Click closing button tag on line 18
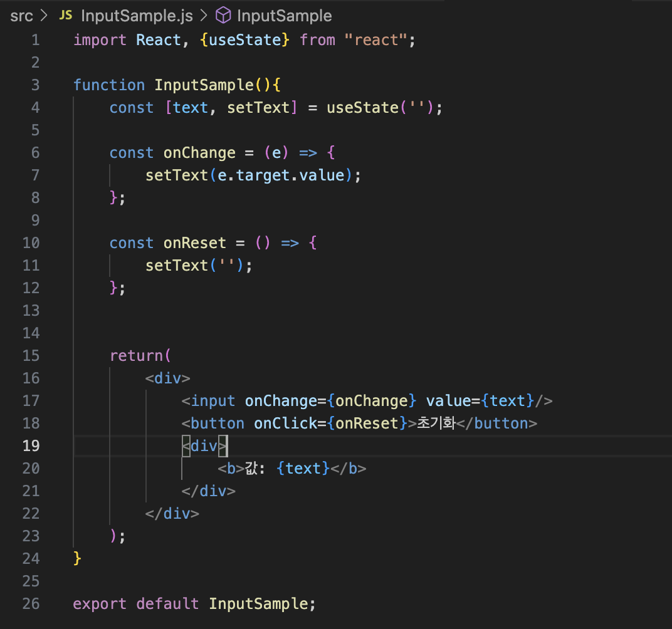Image resolution: width=672 pixels, height=629 pixels. [x=496, y=424]
